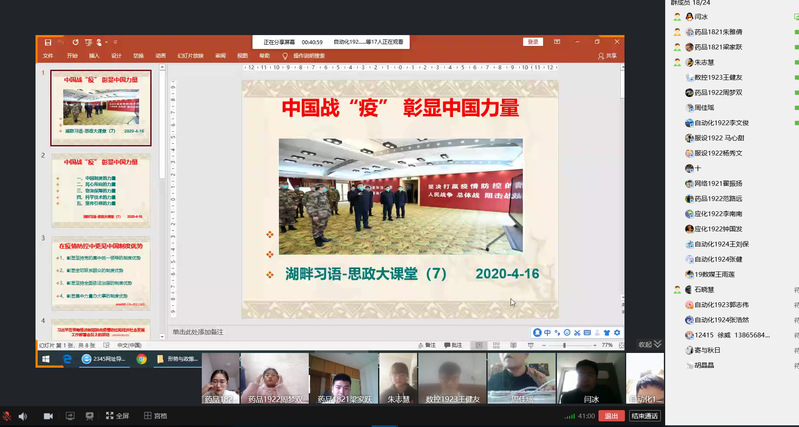Click the 宫格 (Grid view) button
Screen dimensions: 799x427
click(x=155, y=416)
